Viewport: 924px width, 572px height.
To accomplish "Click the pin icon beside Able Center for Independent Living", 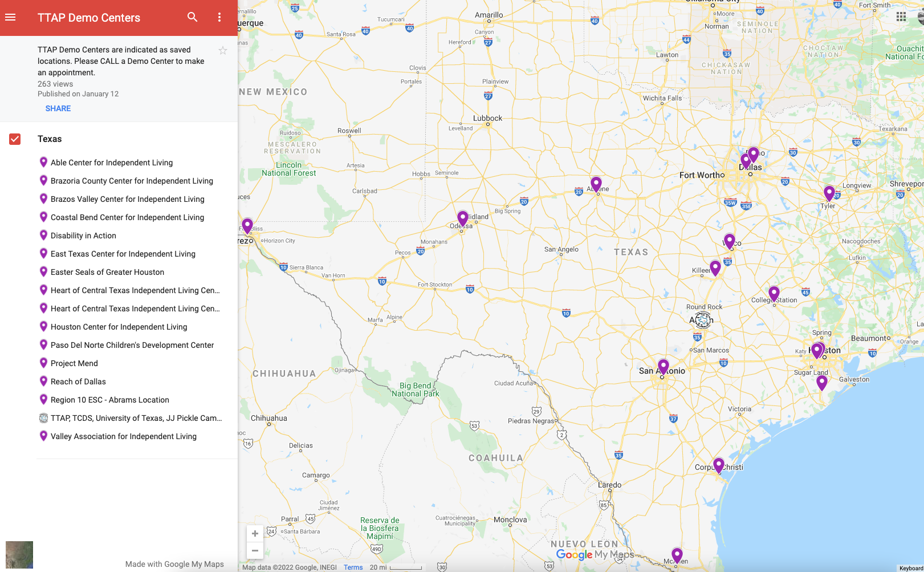I will tap(44, 162).
